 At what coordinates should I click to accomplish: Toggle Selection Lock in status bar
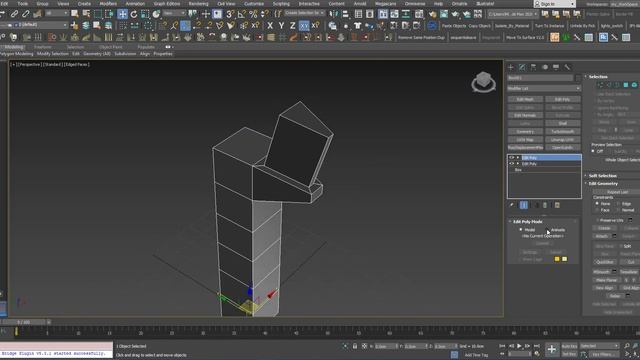[x=355, y=346]
